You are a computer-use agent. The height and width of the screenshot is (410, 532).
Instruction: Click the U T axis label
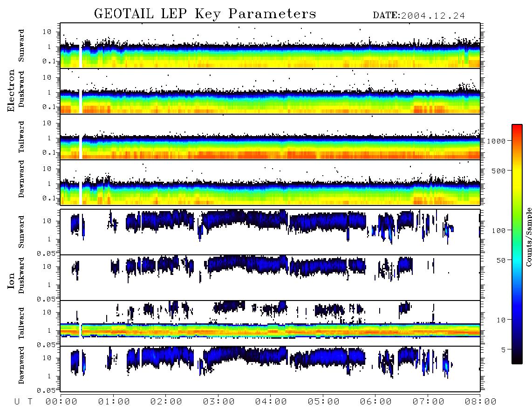pyautogui.click(x=23, y=402)
